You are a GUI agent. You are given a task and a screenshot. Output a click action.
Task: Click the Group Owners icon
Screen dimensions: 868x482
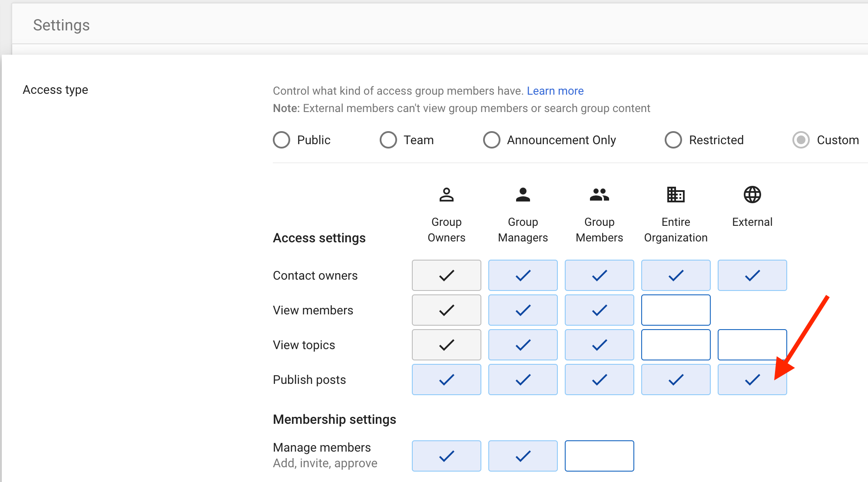point(447,195)
